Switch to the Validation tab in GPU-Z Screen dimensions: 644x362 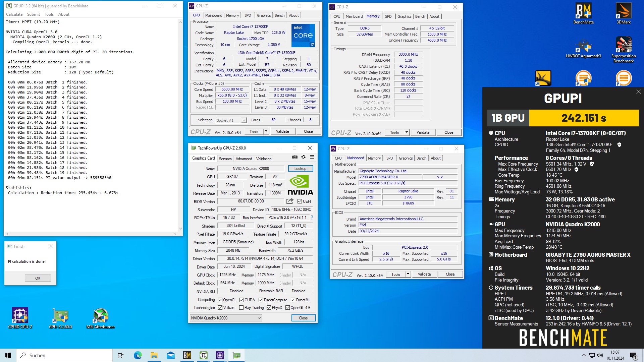pyautogui.click(x=264, y=159)
